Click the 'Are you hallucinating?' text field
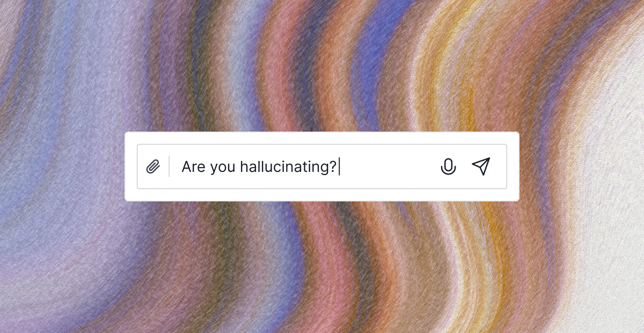This screenshot has height=333, width=644. pyautogui.click(x=322, y=166)
